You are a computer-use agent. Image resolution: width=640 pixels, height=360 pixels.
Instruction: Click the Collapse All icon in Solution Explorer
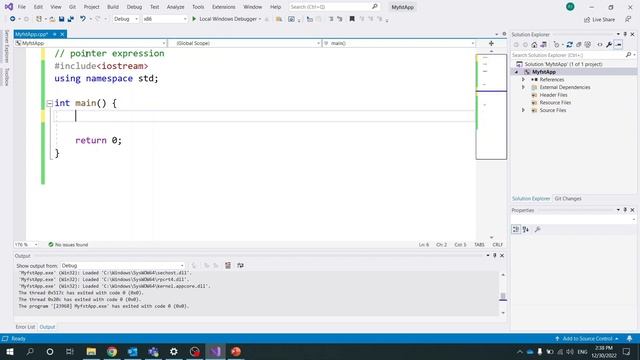578,45
